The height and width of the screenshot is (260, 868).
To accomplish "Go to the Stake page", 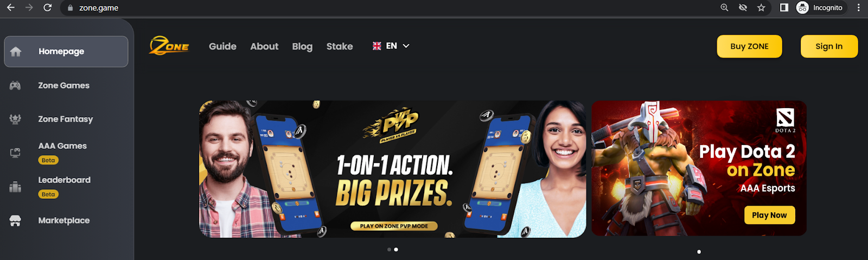I will (340, 47).
